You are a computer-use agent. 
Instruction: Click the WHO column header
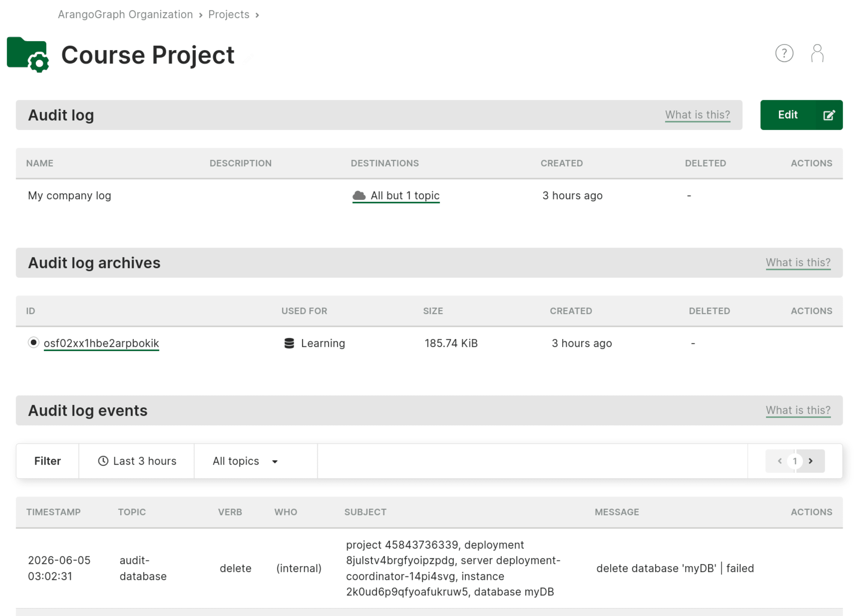(286, 512)
